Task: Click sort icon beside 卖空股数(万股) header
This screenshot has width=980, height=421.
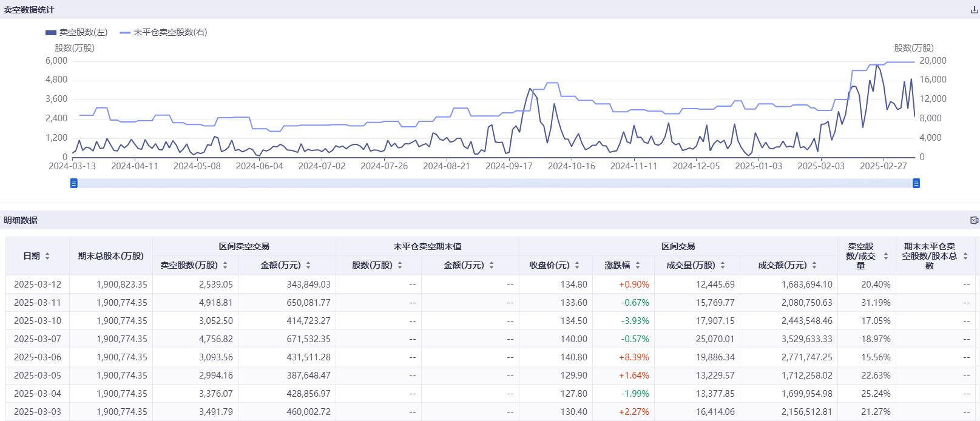Action: (225, 265)
